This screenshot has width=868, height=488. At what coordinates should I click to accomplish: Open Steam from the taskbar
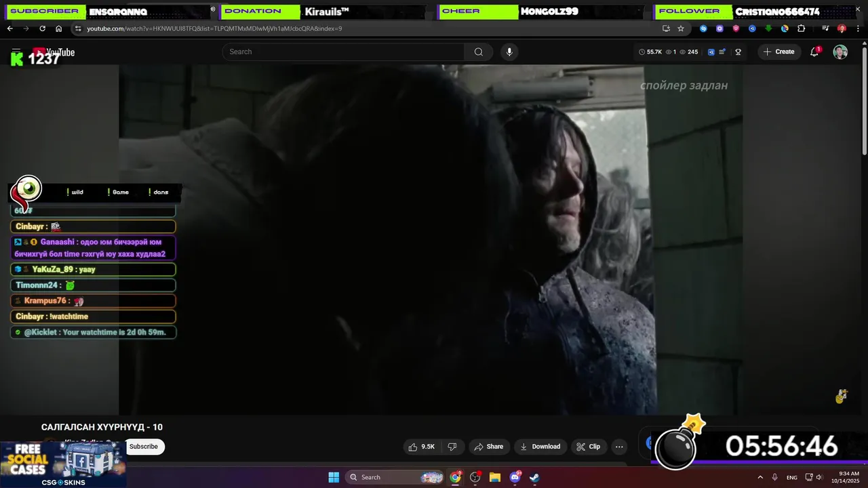534,477
